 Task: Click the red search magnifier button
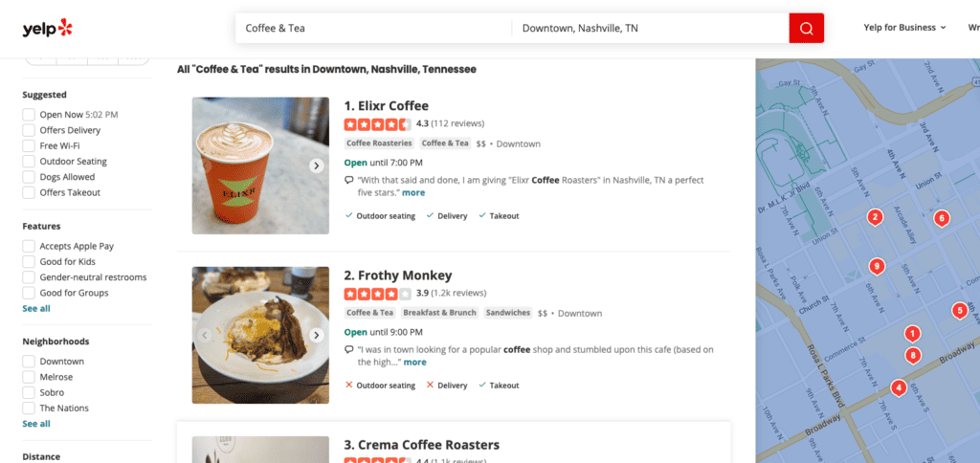806,28
